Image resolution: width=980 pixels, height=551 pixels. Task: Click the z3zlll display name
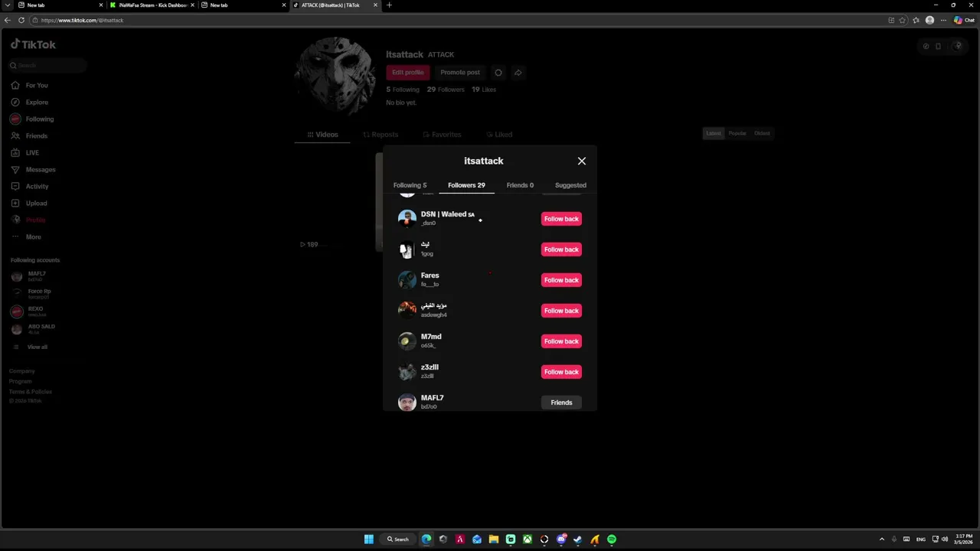[x=430, y=367]
